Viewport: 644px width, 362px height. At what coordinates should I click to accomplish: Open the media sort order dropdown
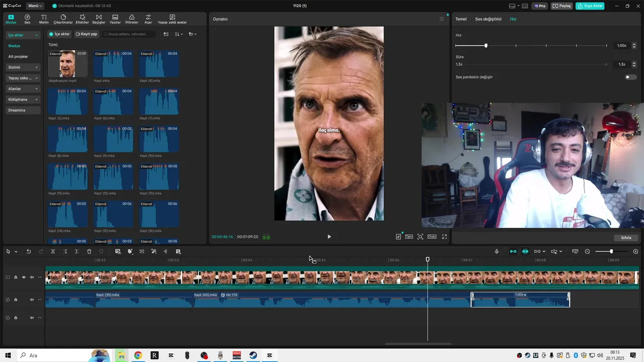[179, 34]
